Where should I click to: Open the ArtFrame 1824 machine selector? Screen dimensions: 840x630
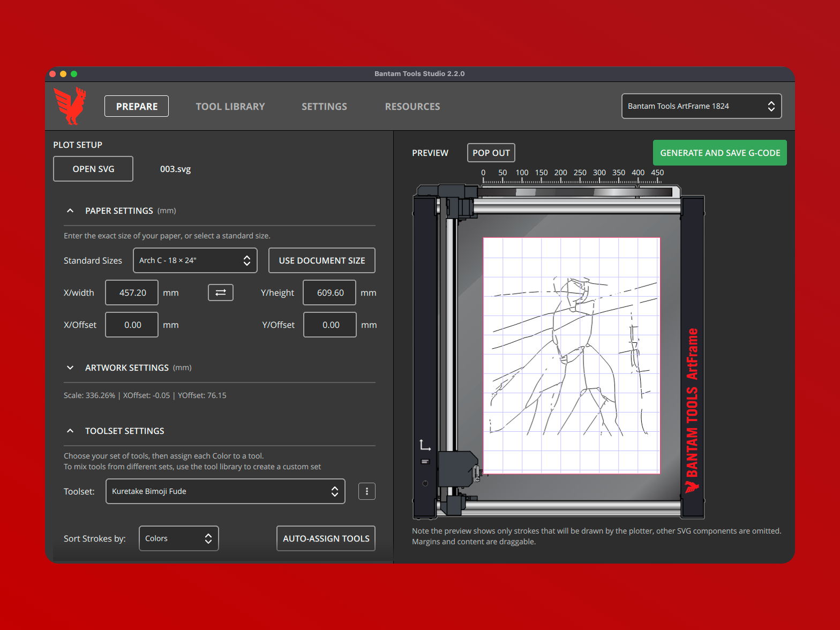[x=701, y=106]
